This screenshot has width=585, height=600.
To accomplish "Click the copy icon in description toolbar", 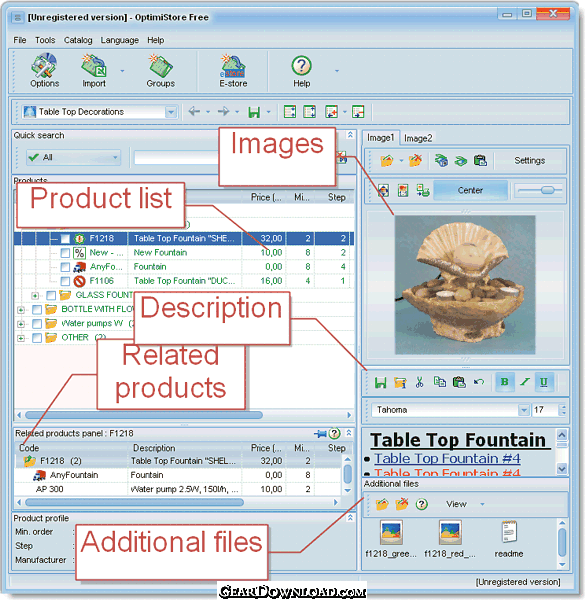I will pyautogui.click(x=440, y=382).
